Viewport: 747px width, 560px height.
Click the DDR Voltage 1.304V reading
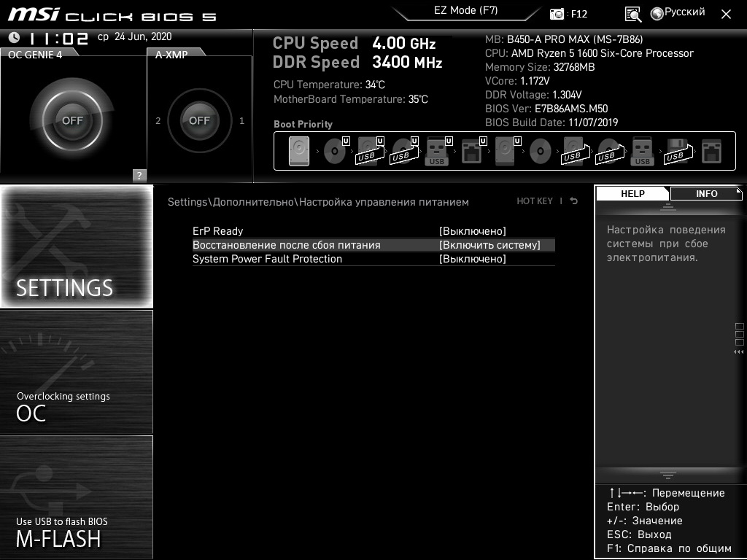(533, 95)
